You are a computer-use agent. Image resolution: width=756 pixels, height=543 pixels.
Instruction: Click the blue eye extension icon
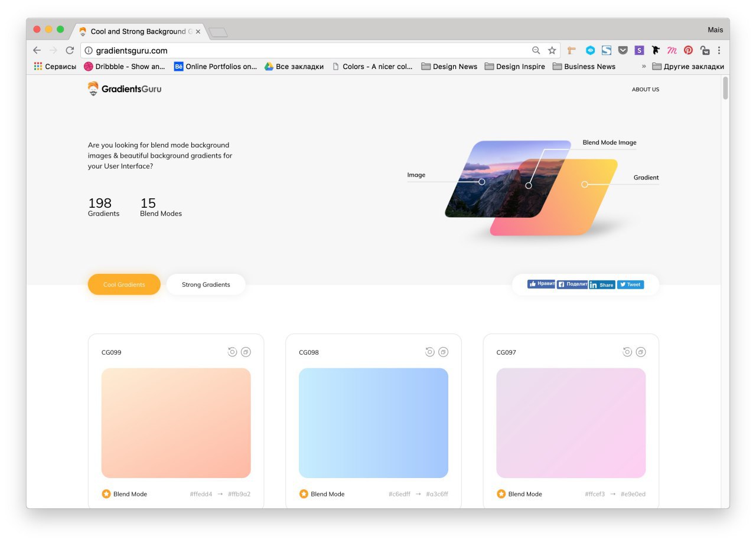590,51
